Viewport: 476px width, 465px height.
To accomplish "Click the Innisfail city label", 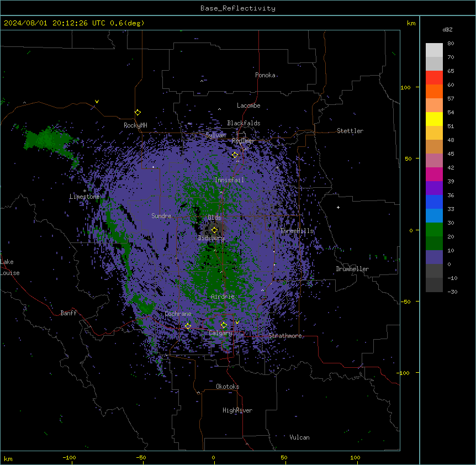I will (x=229, y=180).
